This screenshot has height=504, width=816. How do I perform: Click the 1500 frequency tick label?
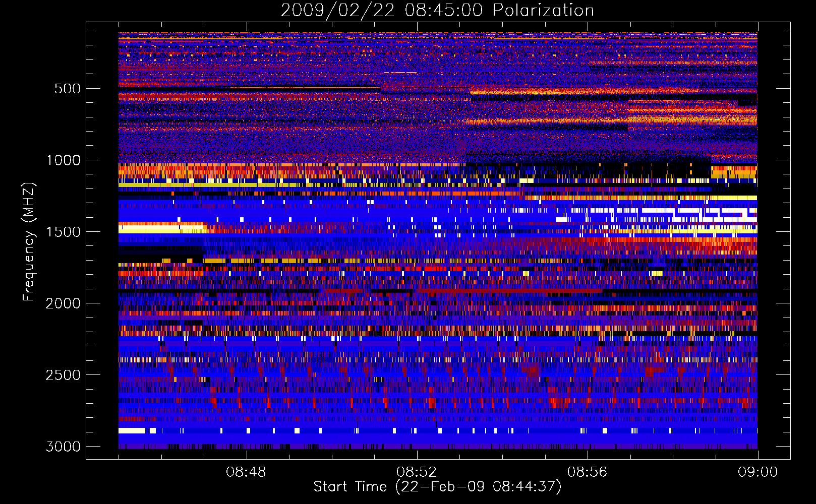(63, 232)
